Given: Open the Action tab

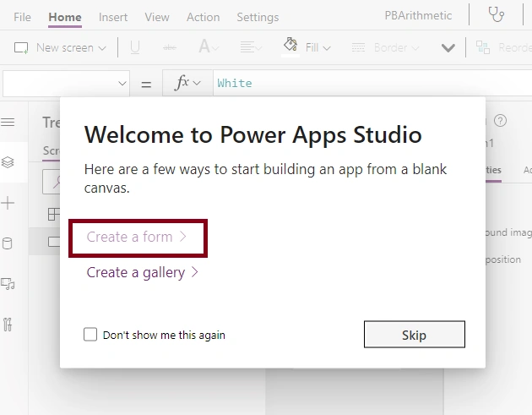Looking at the screenshot, I should [203, 17].
